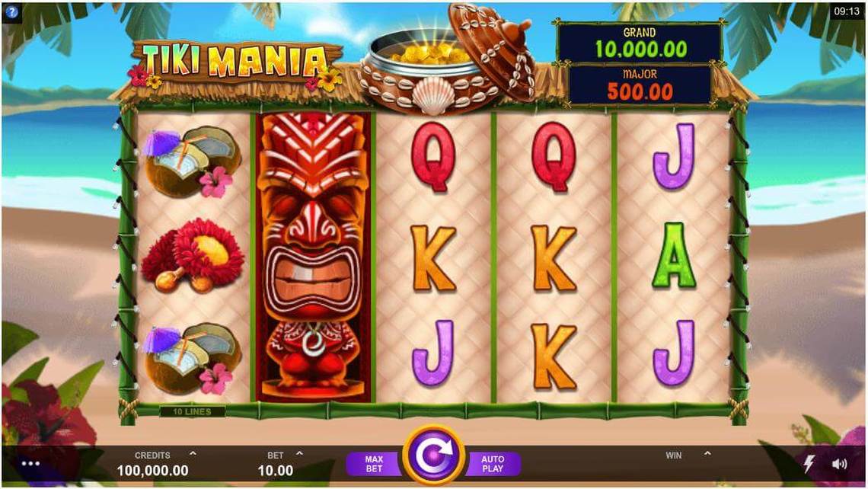
Task: Open the three-dot menu
Action: (30, 464)
